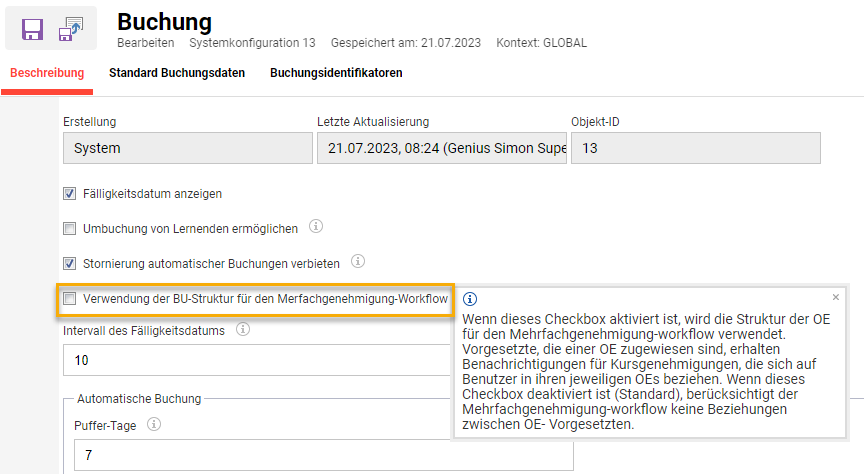Open the Buchungsidentifikatoren tab
Screen dimensions: 864x474
pyautogui.click(x=336, y=73)
